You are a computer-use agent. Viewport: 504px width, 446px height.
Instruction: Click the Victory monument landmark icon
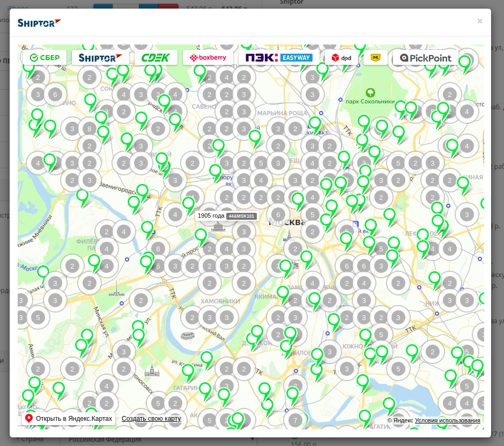coord(116,289)
